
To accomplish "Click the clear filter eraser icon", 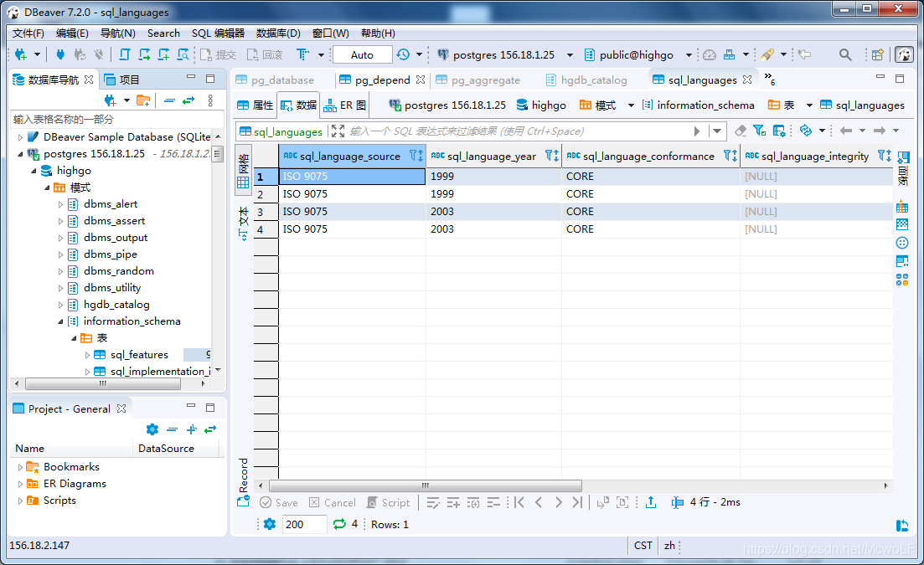I will point(741,131).
